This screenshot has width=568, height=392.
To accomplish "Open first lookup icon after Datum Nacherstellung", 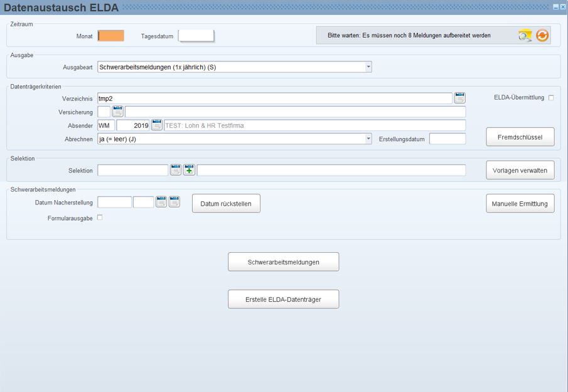I will pyautogui.click(x=161, y=202).
